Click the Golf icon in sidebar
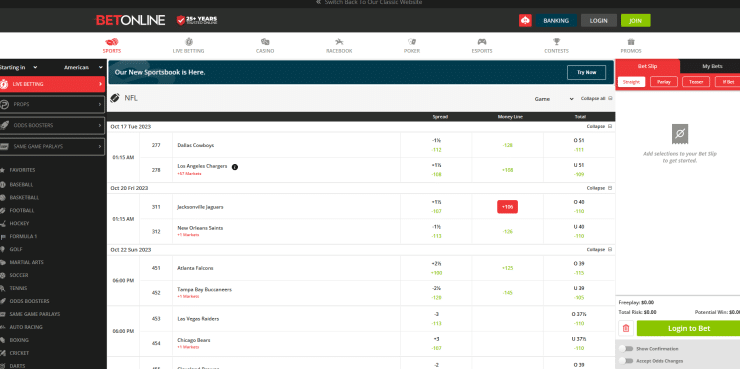 [x=2, y=249]
